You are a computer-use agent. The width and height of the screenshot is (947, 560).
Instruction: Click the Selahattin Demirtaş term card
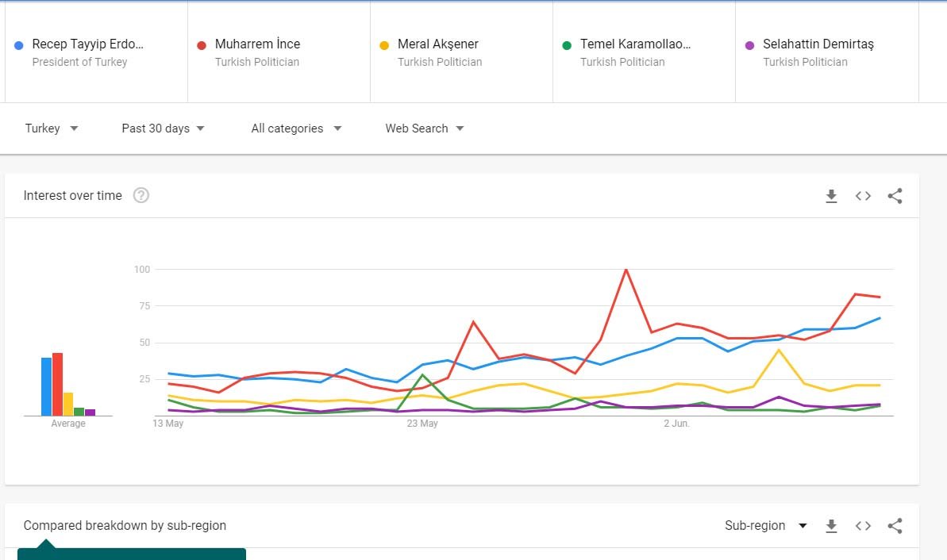point(818,44)
